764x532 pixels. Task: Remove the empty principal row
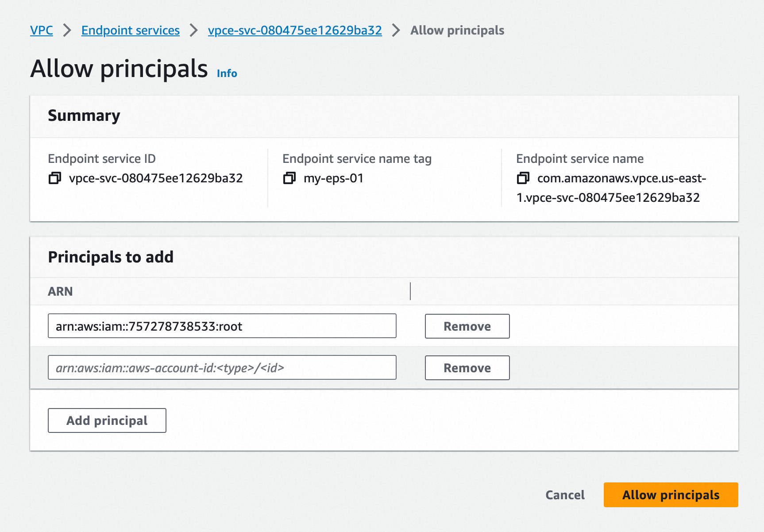point(467,368)
